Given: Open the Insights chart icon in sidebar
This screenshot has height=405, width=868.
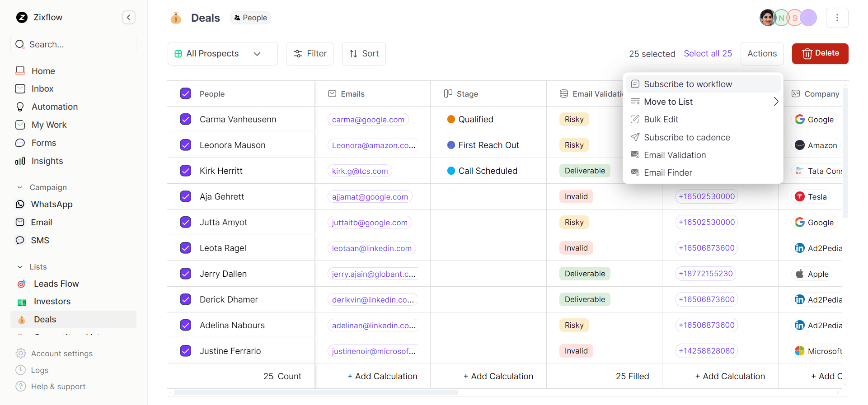Looking at the screenshot, I should click(x=20, y=161).
